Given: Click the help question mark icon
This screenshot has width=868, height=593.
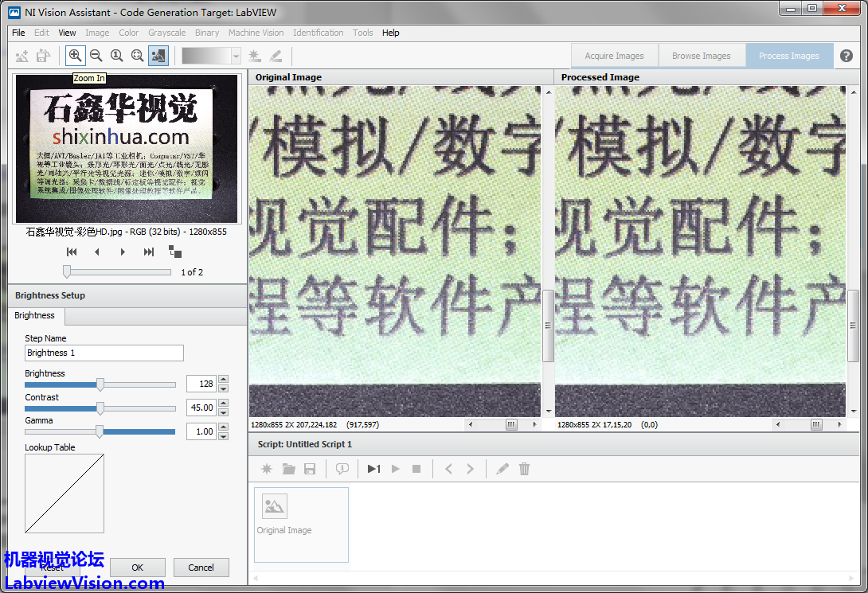Looking at the screenshot, I should point(846,56).
